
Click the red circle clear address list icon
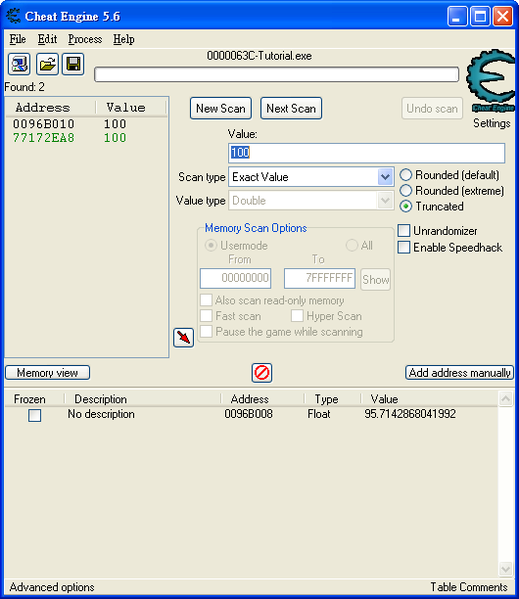pyautogui.click(x=262, y=372)
